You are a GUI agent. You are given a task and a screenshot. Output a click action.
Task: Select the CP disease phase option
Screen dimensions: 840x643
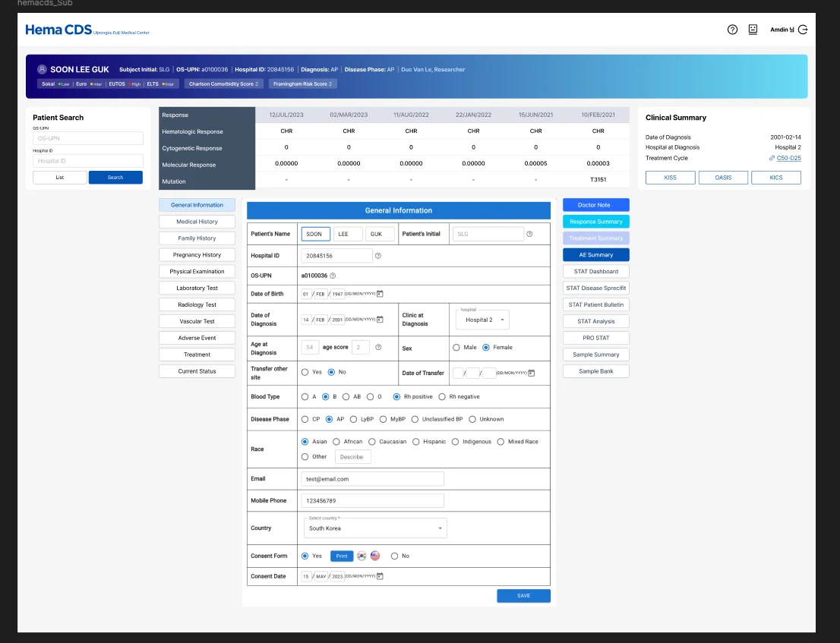point(305,419)
